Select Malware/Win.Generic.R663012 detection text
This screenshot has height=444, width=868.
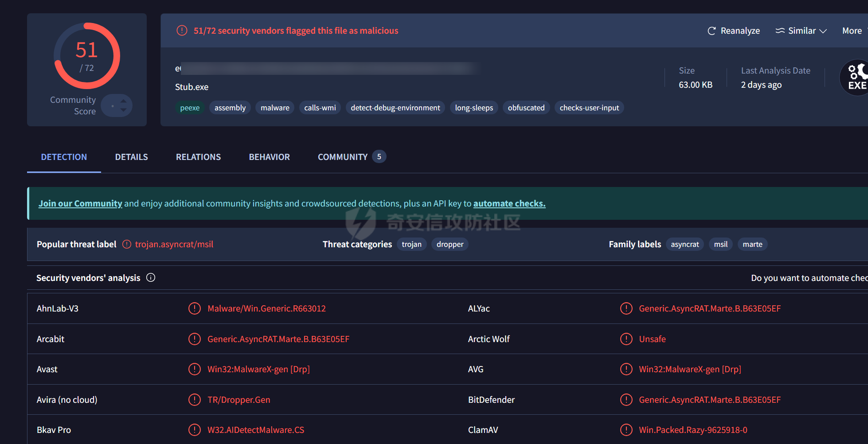pyautogui.click(x=266, y=308)
